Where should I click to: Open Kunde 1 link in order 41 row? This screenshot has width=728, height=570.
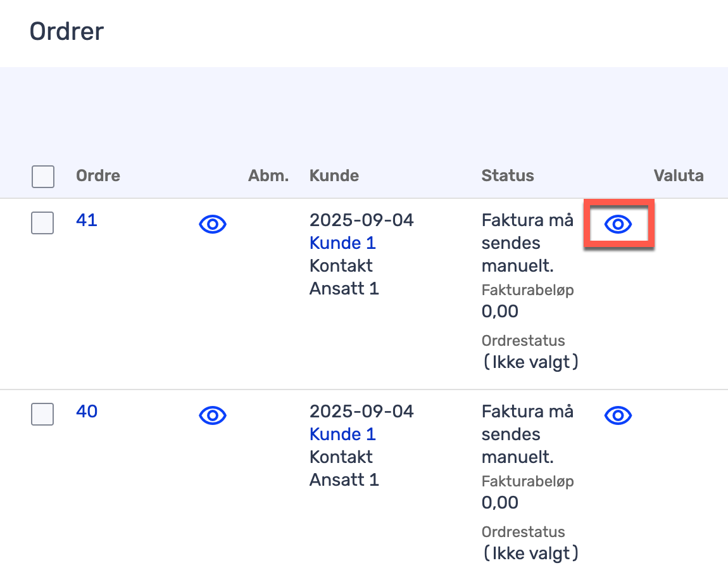(x=342, y=243)
